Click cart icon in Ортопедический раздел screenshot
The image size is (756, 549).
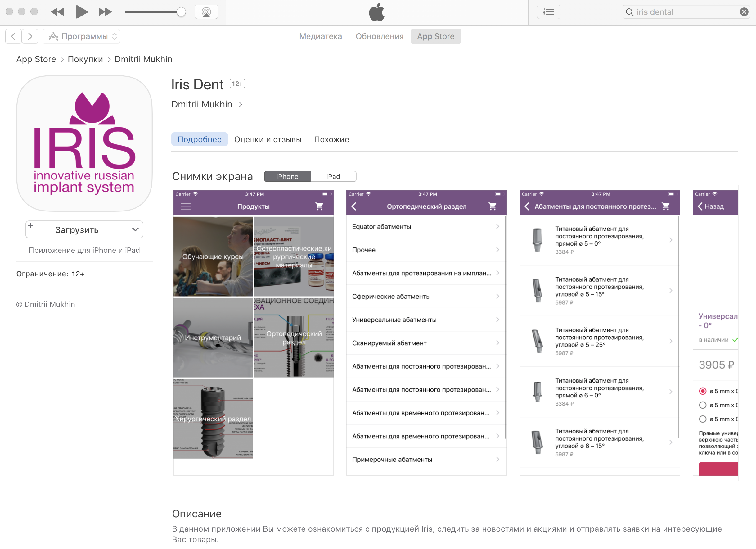492,206
